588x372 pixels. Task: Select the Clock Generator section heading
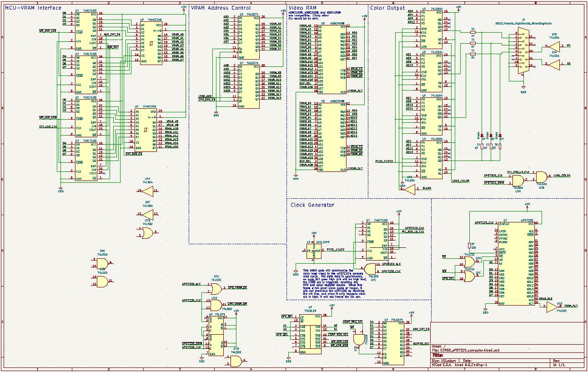point(312,205)
